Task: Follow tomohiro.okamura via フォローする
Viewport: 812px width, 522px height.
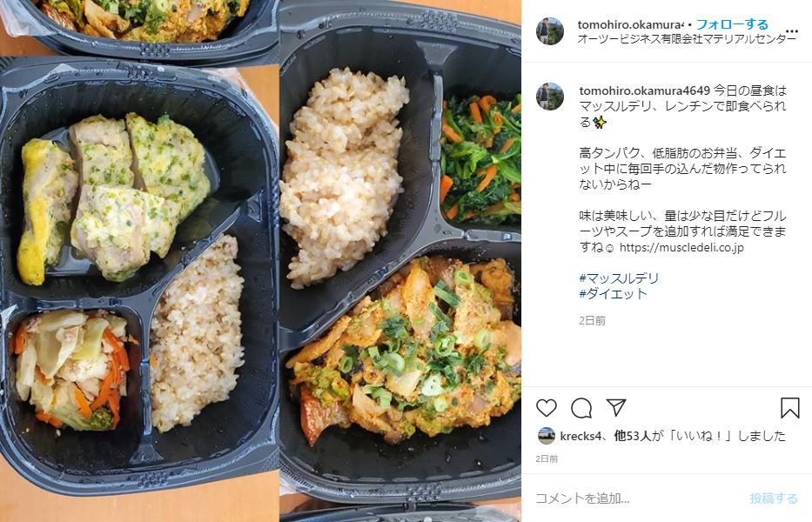Action: point(732,24)
